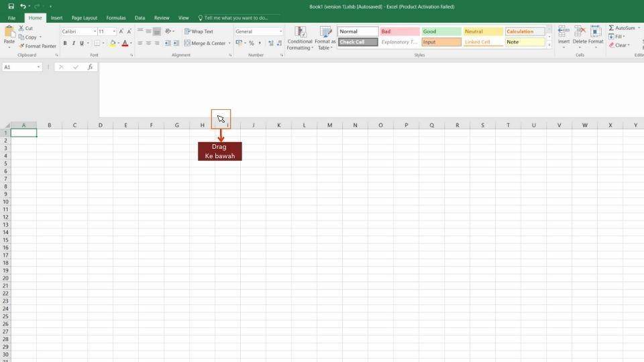The image size is (644, 362).
Task: Click the Paste clipboard icon
Action: point(9,32)
